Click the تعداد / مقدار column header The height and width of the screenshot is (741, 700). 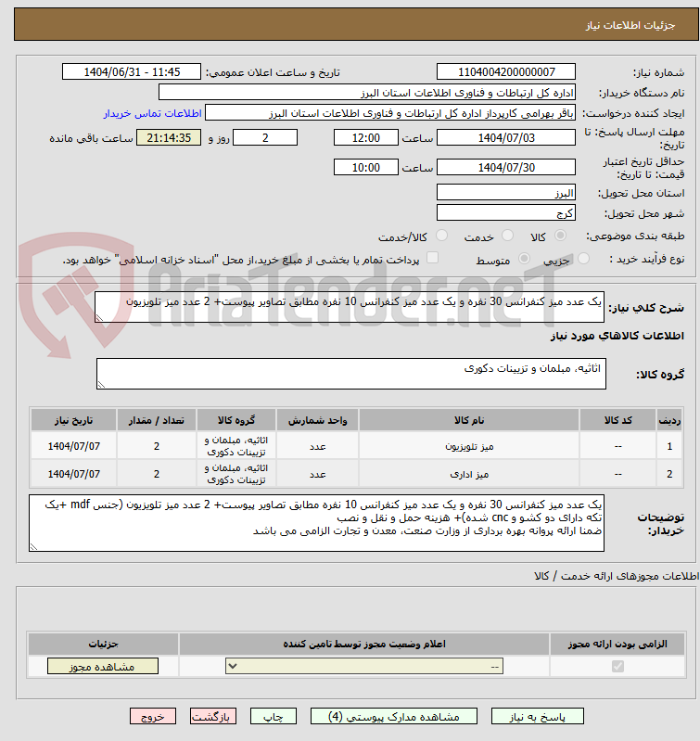click(x=157, y=420)
